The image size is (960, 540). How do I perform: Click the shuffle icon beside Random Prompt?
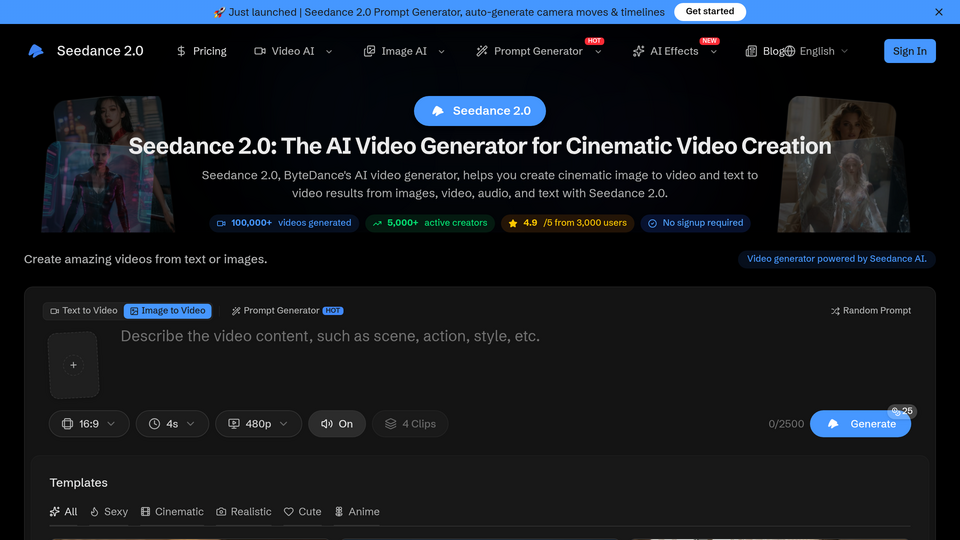click(x=835, y=311)
